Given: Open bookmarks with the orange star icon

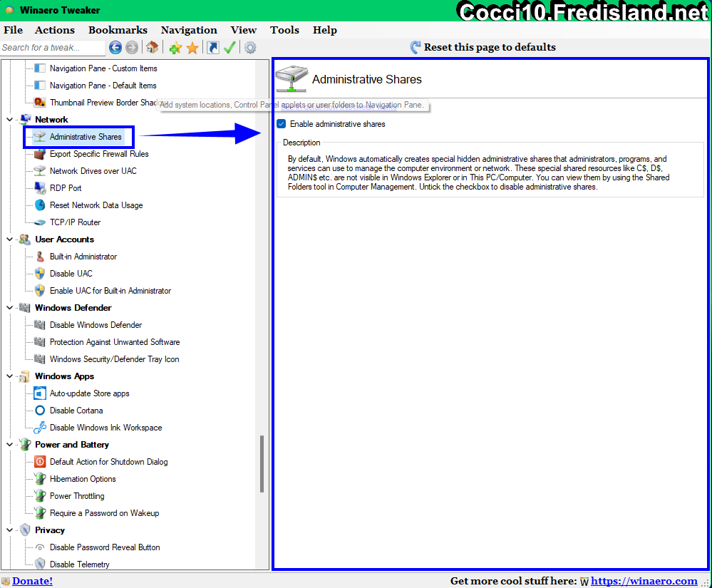Looking at the screenshot, I should 192,48.
